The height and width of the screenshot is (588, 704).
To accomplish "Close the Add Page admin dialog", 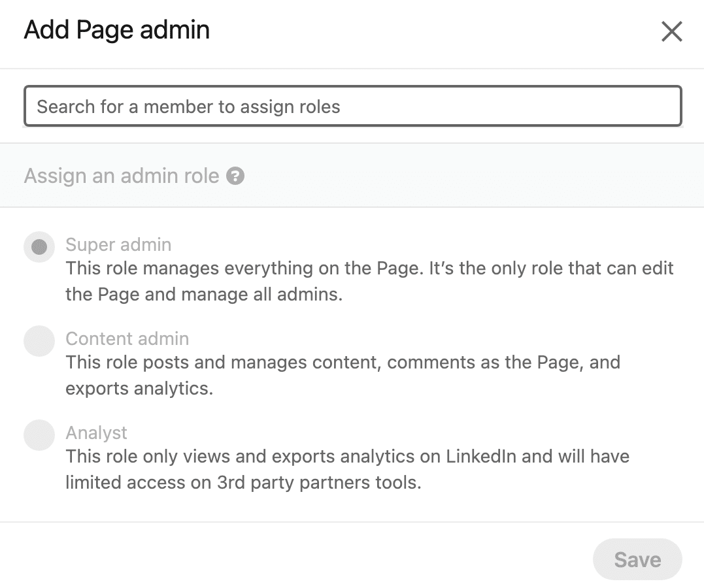I will click(x=671, y=31).
